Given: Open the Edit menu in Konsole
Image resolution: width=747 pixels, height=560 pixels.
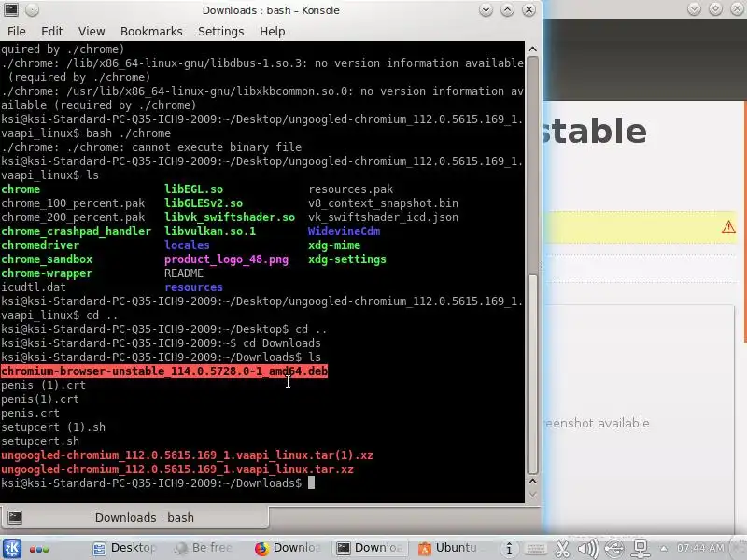Looking at the screenshot, I should 52,32.
